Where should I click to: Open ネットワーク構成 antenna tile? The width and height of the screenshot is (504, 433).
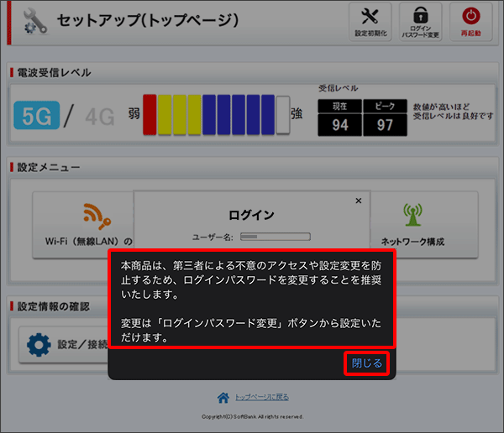(423, 225)
